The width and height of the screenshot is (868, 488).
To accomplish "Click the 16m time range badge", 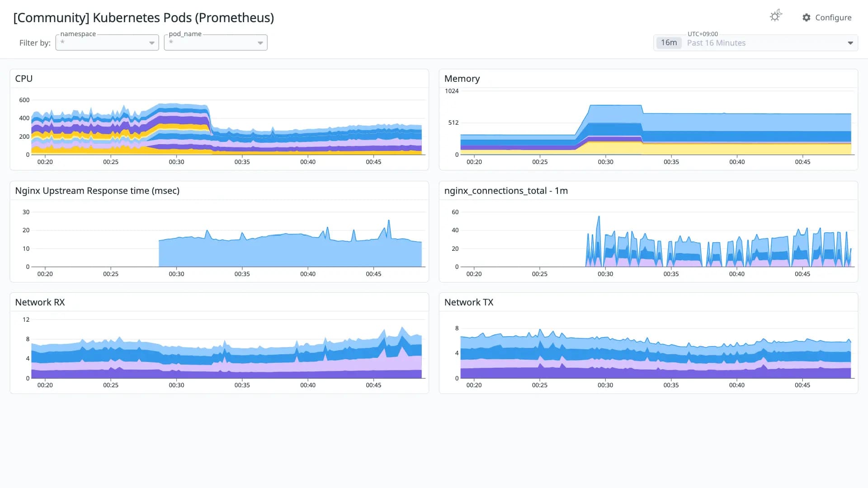I will (x=669, y=42).
